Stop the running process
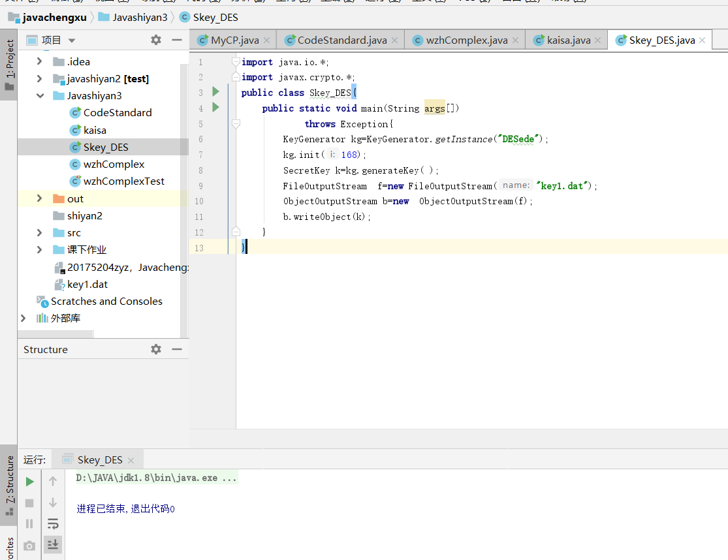Screen dimensions: 728x560 tap(29, 503)
